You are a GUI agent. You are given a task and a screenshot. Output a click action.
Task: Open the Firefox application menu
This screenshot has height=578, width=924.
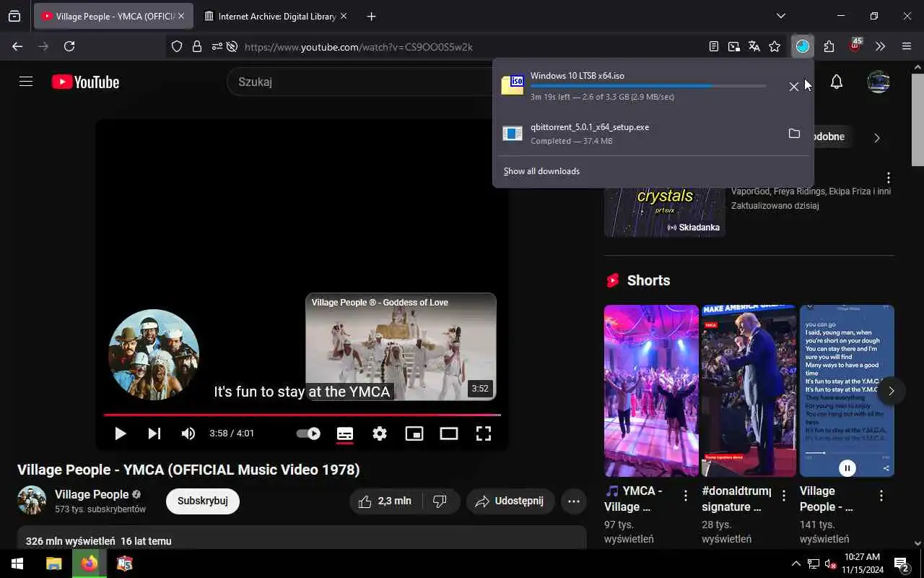pos(907,46)
